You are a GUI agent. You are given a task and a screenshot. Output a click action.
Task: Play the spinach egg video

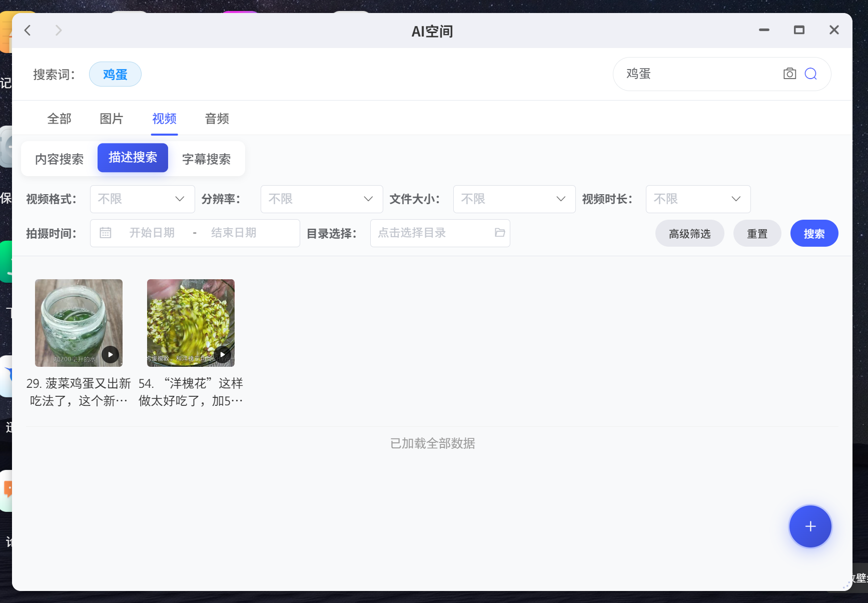click(x=110, y=354)
